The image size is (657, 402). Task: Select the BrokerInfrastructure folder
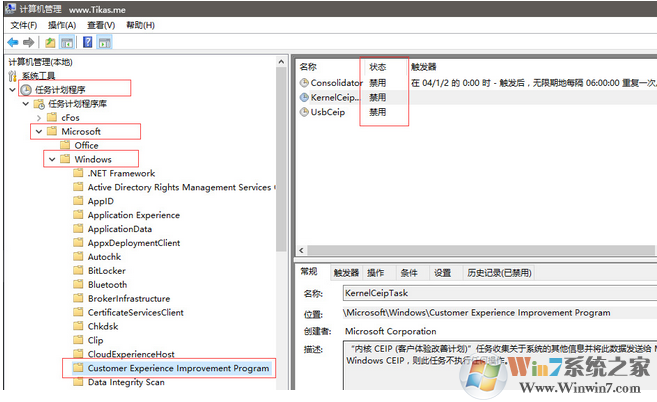pyautogui.click(x=129, y=298)
